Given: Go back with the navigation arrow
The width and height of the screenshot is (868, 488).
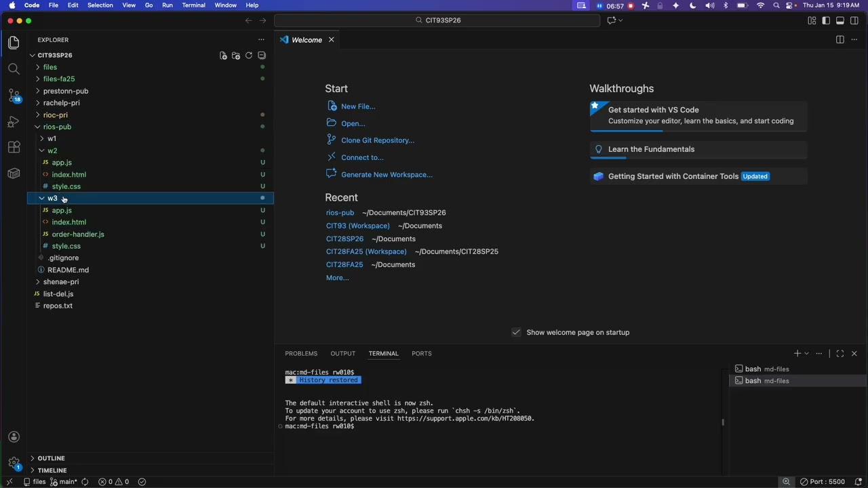Looking at the screenshot, I should point(248,20).
